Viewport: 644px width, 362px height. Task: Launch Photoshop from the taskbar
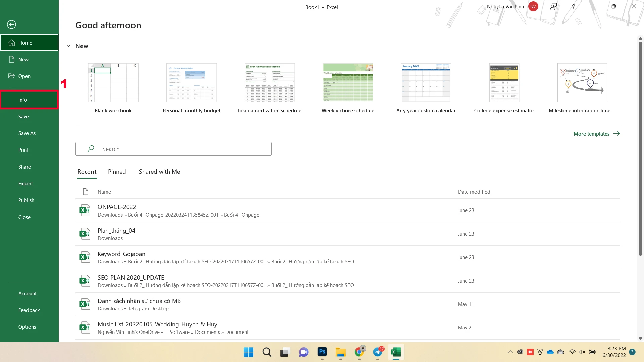pos(322,352)
